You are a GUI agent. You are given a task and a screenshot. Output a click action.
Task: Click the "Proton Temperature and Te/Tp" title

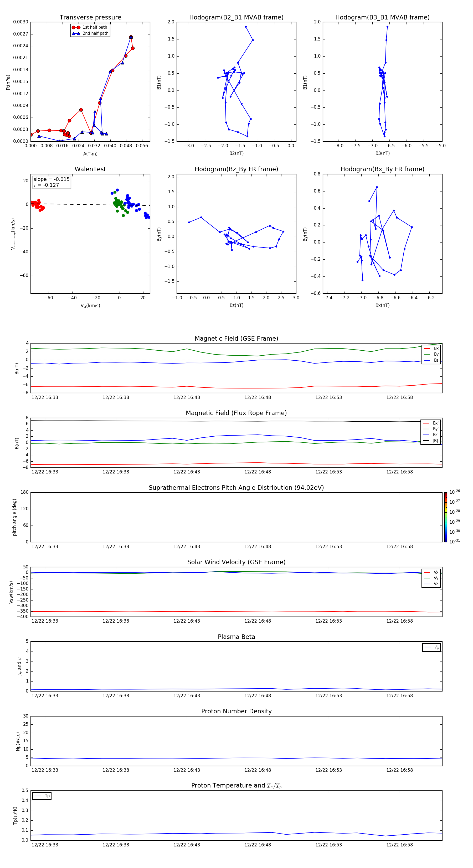click(x=236, y=786)
